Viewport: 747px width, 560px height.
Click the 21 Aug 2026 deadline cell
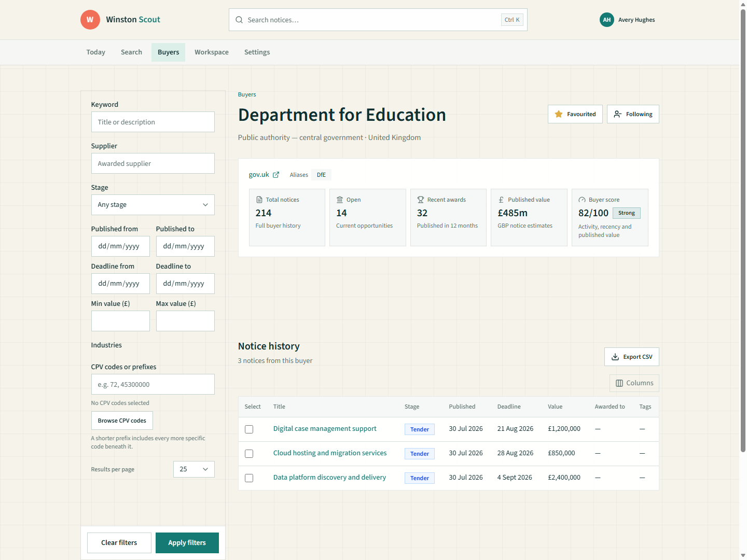point(515,429)
